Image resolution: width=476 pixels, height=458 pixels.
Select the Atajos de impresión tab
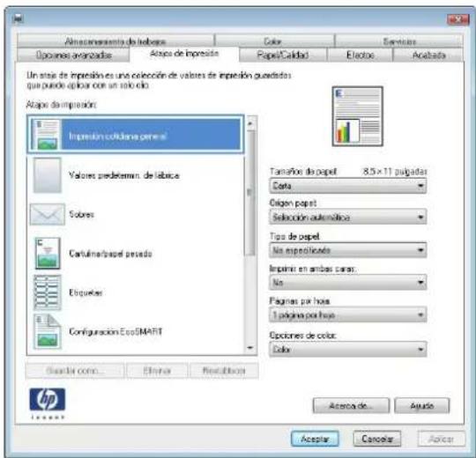[x=184, y=54]
